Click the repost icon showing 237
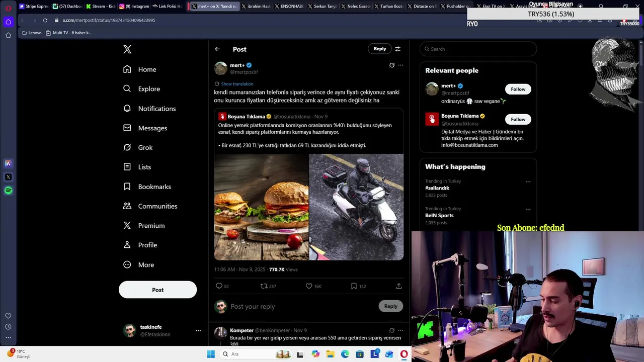Image resolution: width=644 pixels, height=362 pixels. point(264,286)
